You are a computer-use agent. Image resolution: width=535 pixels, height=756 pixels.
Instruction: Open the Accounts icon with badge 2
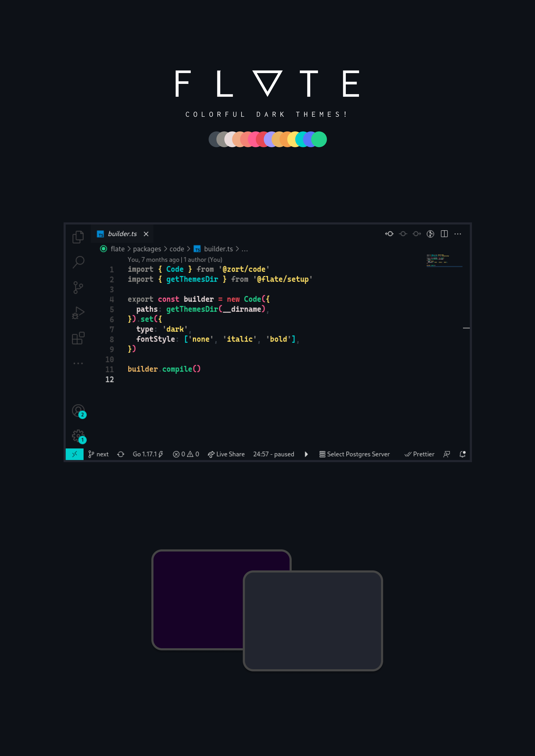78,411
